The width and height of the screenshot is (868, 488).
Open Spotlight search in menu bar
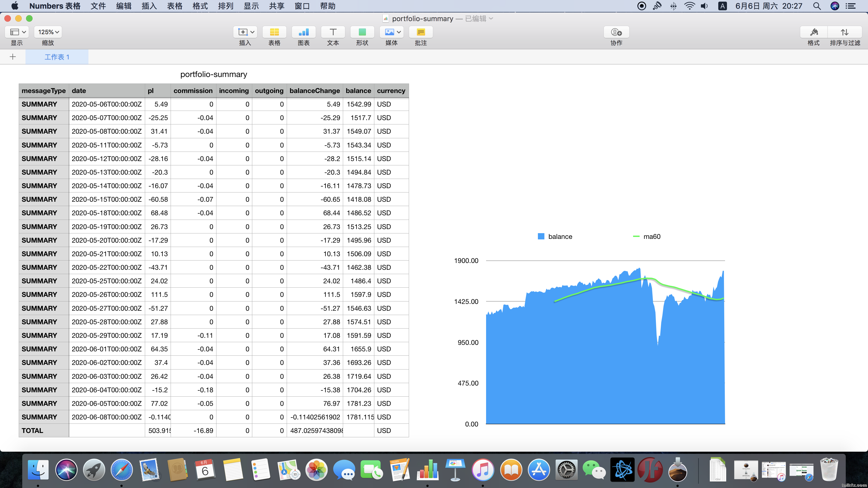(x=817, y=6)
